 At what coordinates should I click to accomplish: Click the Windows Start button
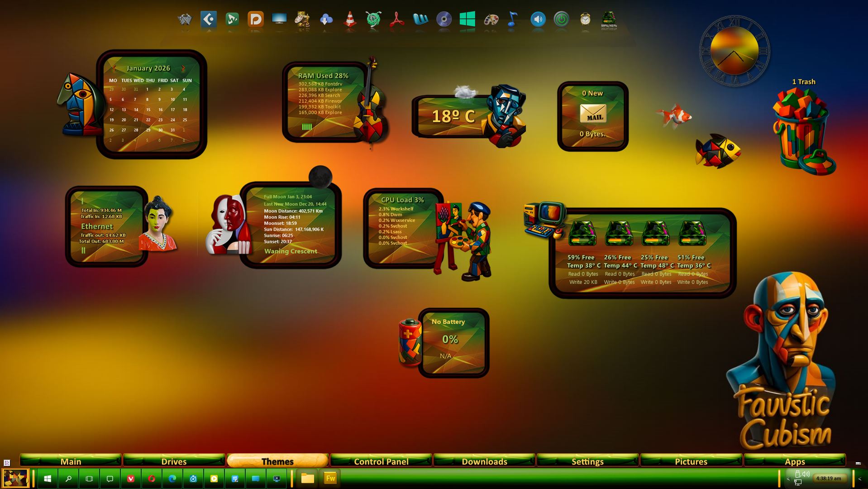48,479
